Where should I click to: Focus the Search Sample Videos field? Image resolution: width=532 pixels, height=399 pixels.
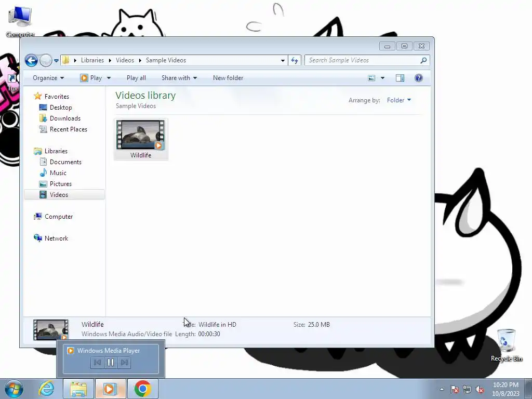pyautogui.click(x=363, y=60)
